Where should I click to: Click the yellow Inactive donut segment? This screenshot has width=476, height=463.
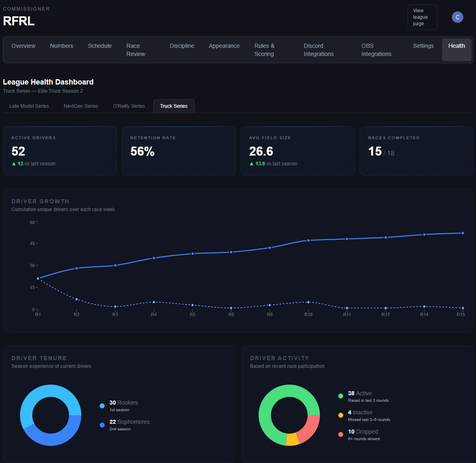click(293, 439)
